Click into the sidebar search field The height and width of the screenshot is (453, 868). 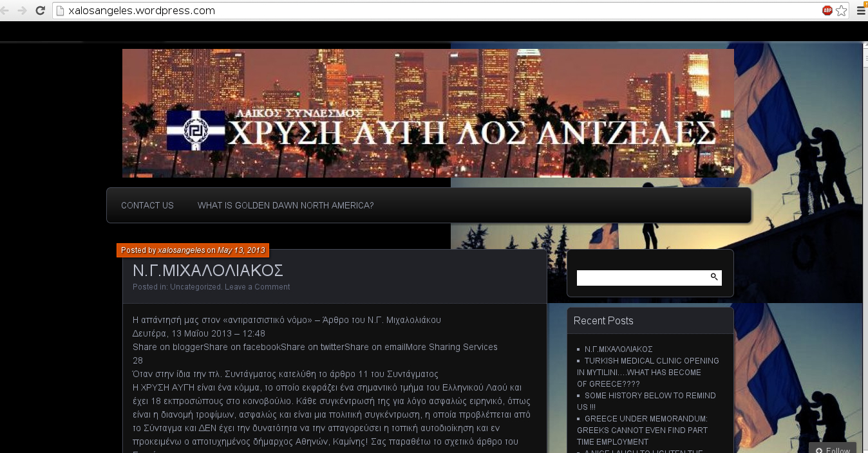click(642, 278)
